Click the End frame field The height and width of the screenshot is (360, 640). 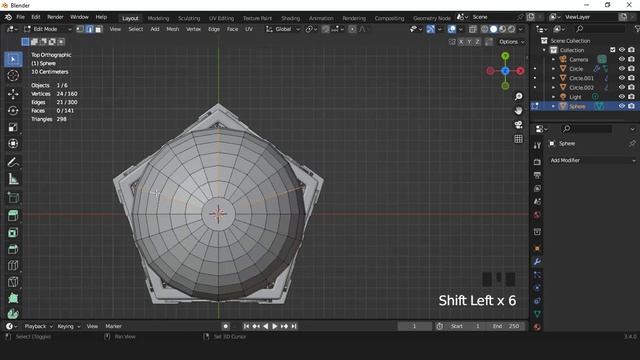pyautogui.click(x=506, y=326)
